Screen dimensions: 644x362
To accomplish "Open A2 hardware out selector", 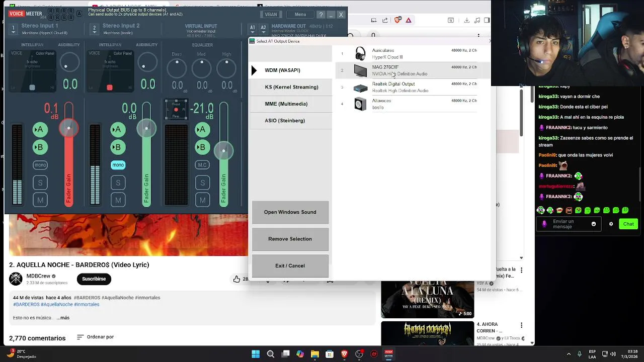I will pos(263,28).
